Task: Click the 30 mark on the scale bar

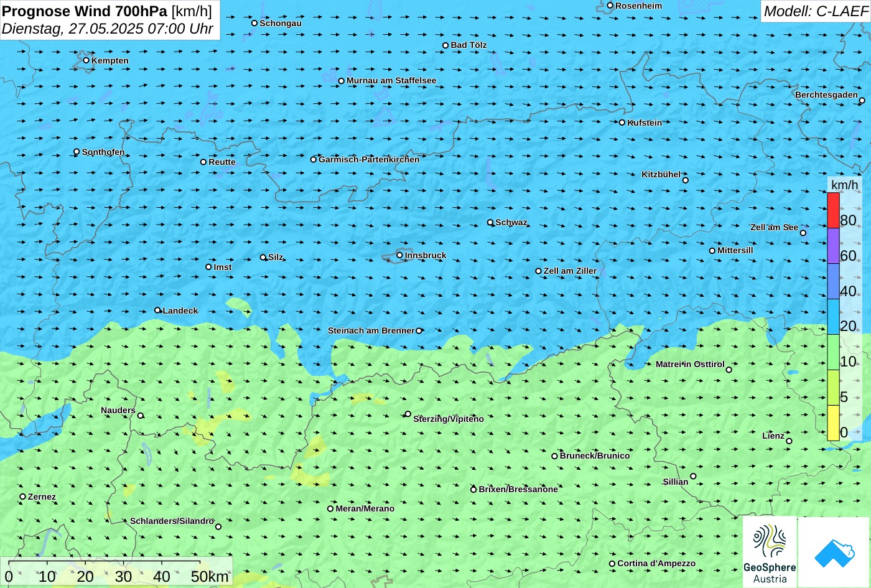Action: click(123, 577)
